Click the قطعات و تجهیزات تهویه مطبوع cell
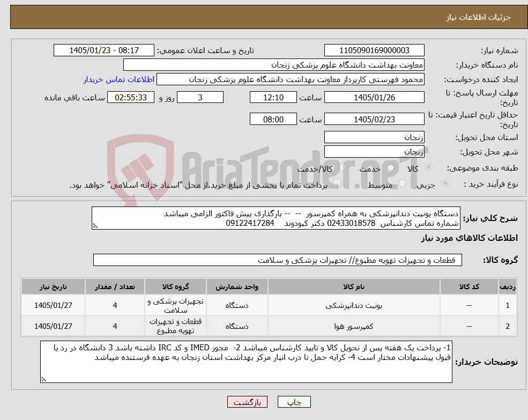The height and width of the screenshot is (420, 528). tap(175, 326)
